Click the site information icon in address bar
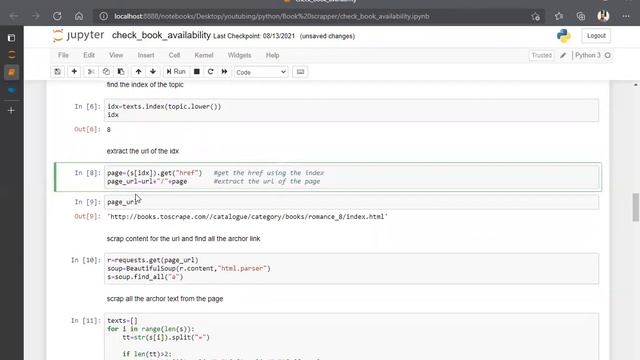The width and height of the screenshot is (640, 360). point(104,16)
